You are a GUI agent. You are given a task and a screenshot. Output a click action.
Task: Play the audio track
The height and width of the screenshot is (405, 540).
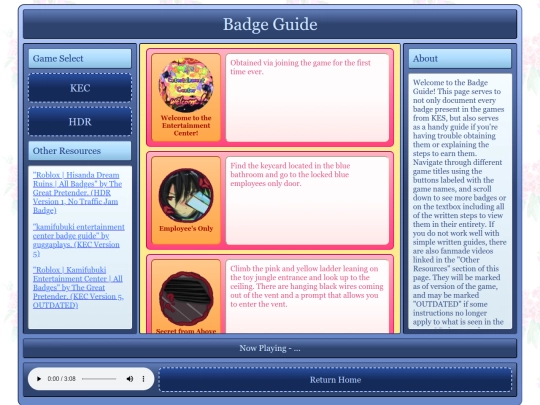39,379
